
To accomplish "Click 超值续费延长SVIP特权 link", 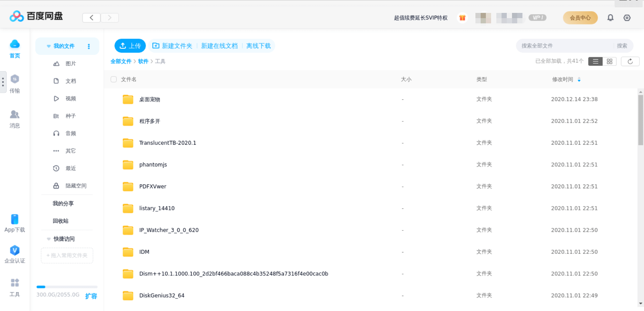I will point(421,18).
